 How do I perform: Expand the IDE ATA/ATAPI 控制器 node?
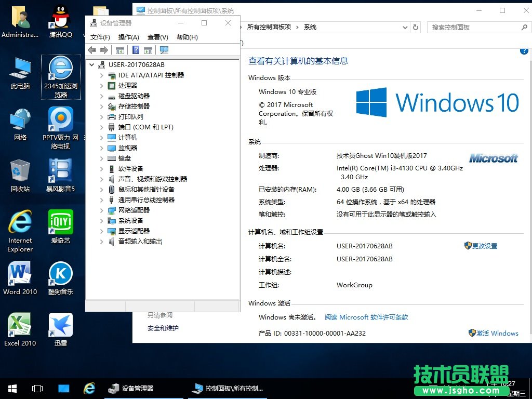(101, 75)
